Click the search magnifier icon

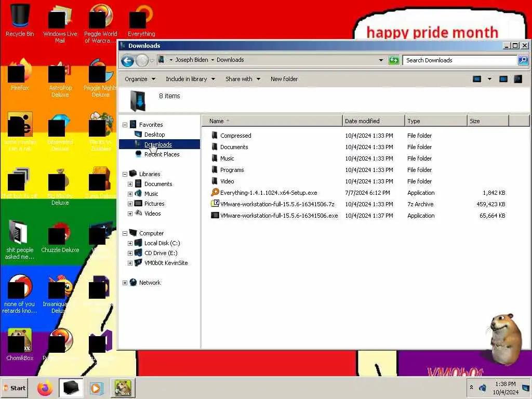pyautogui.click(x=523, y=60)
